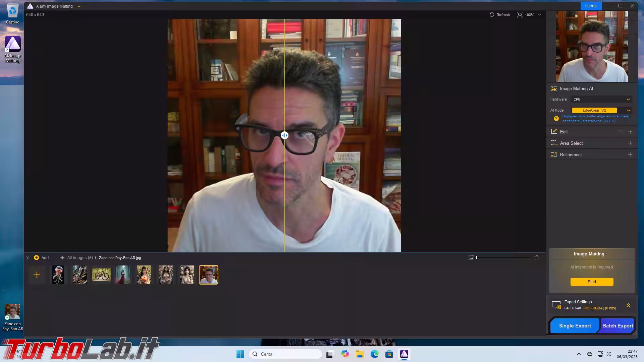Collapse the Export Settings panel chevron
This screenshot has width=644, height=362.
point(628,305)
